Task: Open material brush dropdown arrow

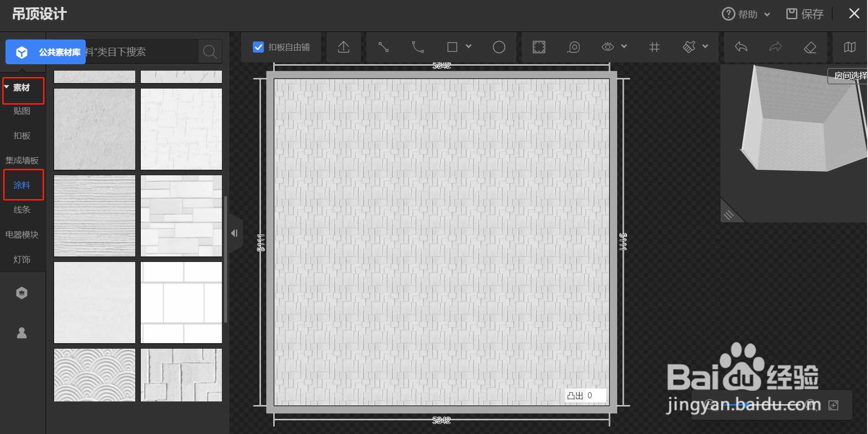Action: click(705, 46)
